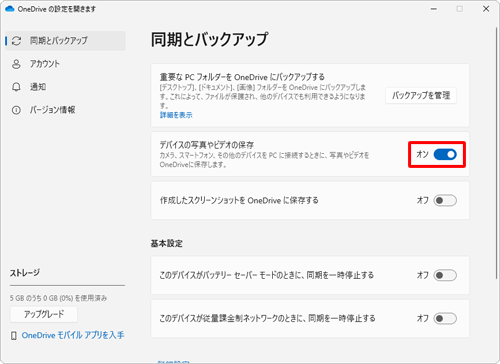Viewport: 500px width, 364px height.
Task: Click the ストレージ label in sidebar
Action: pyautogui.click(x=25, y=273)
